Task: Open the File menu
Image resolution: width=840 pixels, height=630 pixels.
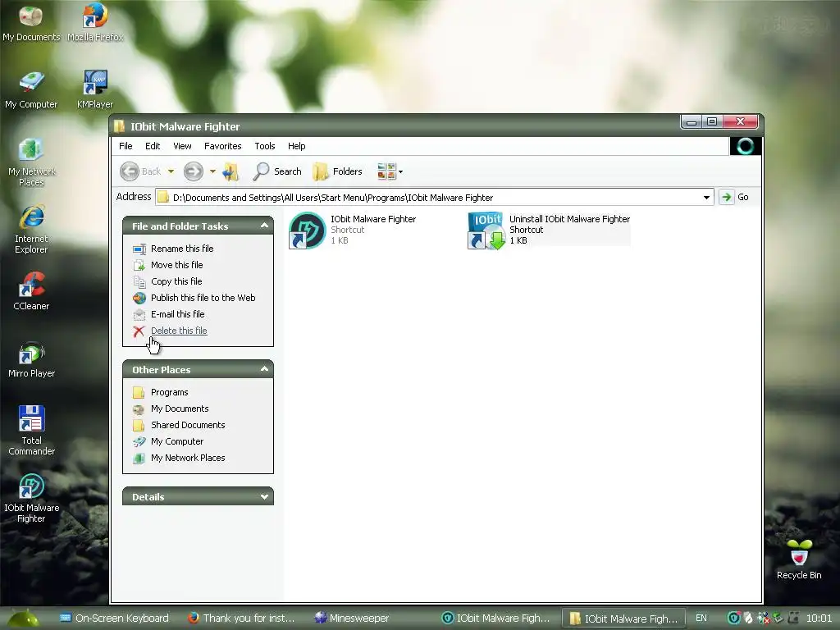Action: tap(126, 146)
